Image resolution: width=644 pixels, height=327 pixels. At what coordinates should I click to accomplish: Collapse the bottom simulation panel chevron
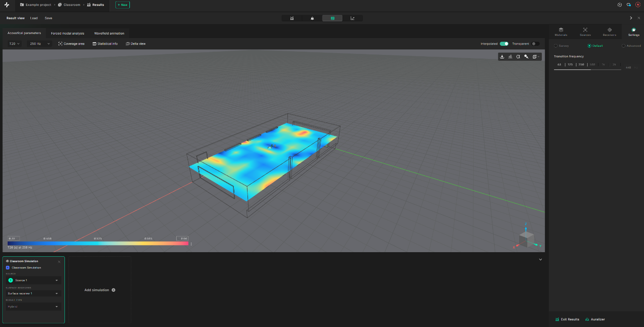540,259
